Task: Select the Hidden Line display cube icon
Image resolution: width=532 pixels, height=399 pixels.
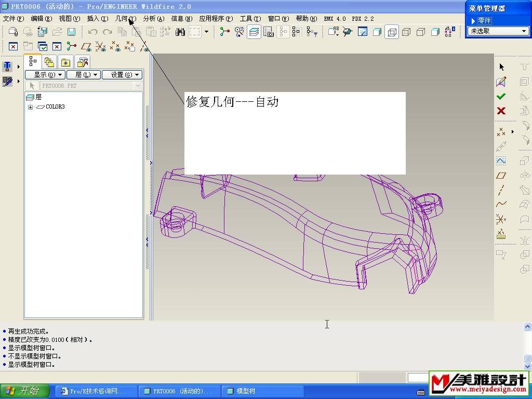Action: pyautogui.click(x=406, y=32)
